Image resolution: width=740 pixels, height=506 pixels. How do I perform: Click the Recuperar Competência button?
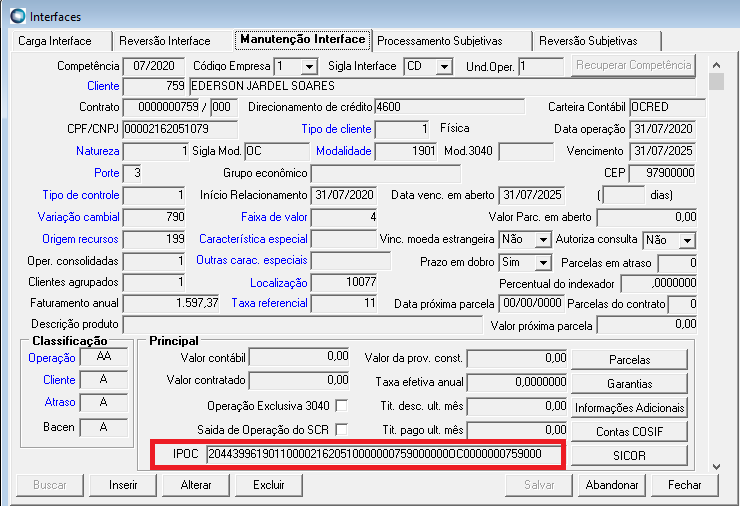coord(634,65)
